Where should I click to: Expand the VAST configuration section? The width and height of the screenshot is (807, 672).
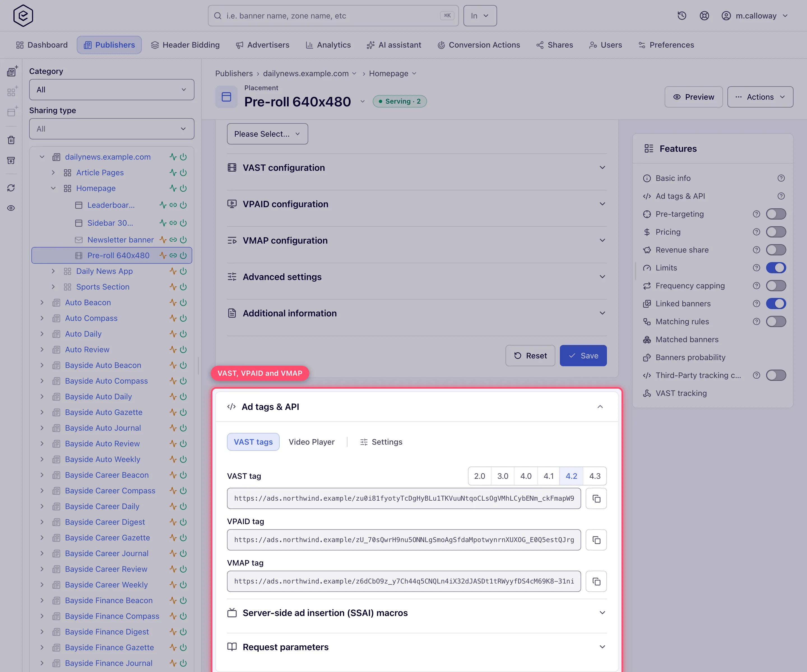pyautogui.click(x=417, y=168)
